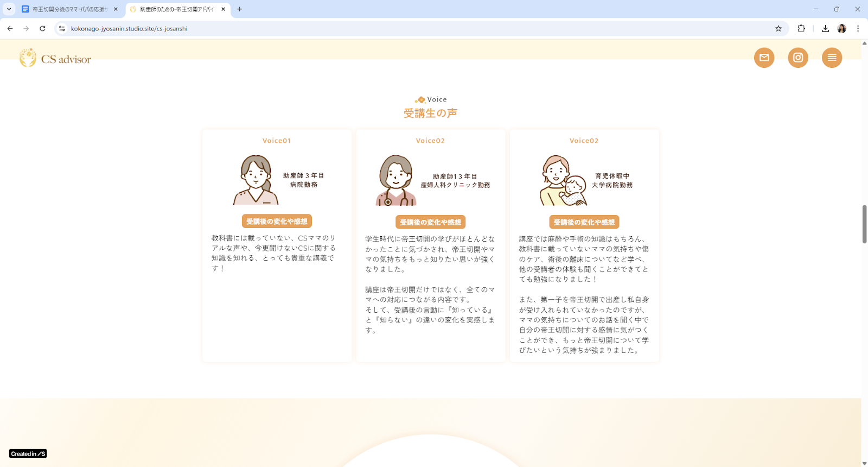The image size is (868, 467).
Task: Click the 受講生の声 section title
Action: pos(430,113)
